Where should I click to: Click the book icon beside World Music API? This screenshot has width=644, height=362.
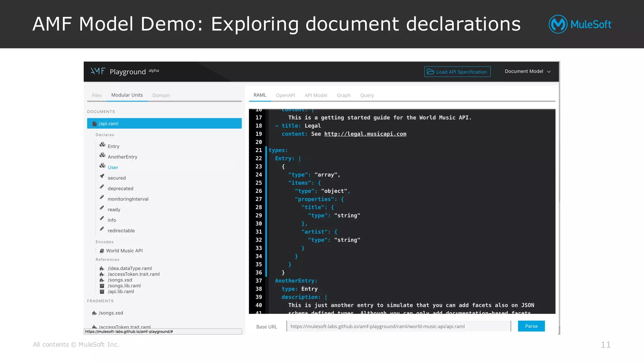pyautogui.click(x=102, y=251)
